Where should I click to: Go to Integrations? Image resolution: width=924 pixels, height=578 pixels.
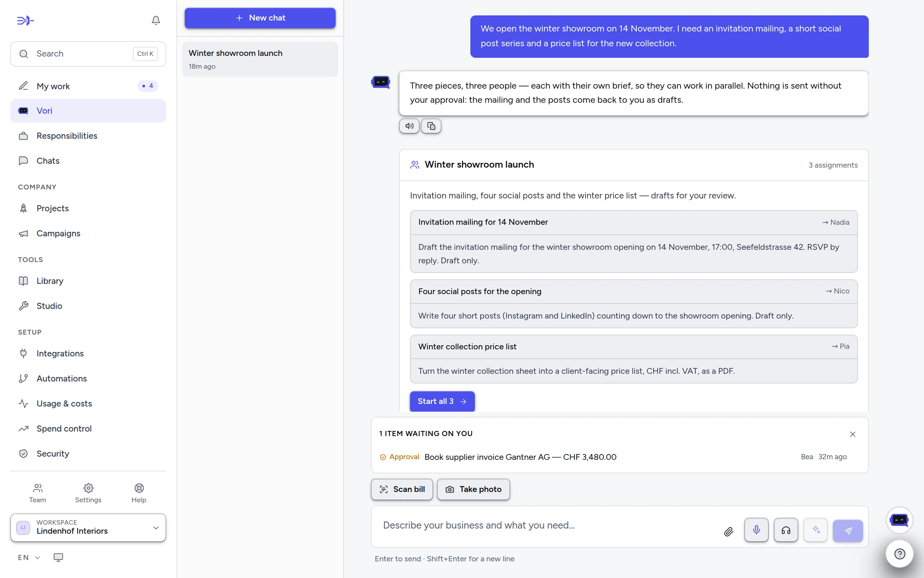click(x=88, y=354)
